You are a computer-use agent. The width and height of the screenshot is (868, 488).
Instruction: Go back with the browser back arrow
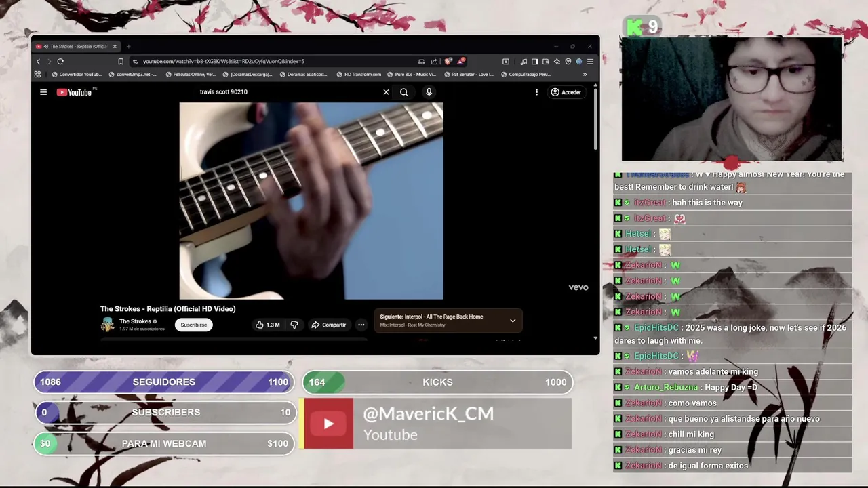click(38, 62)
